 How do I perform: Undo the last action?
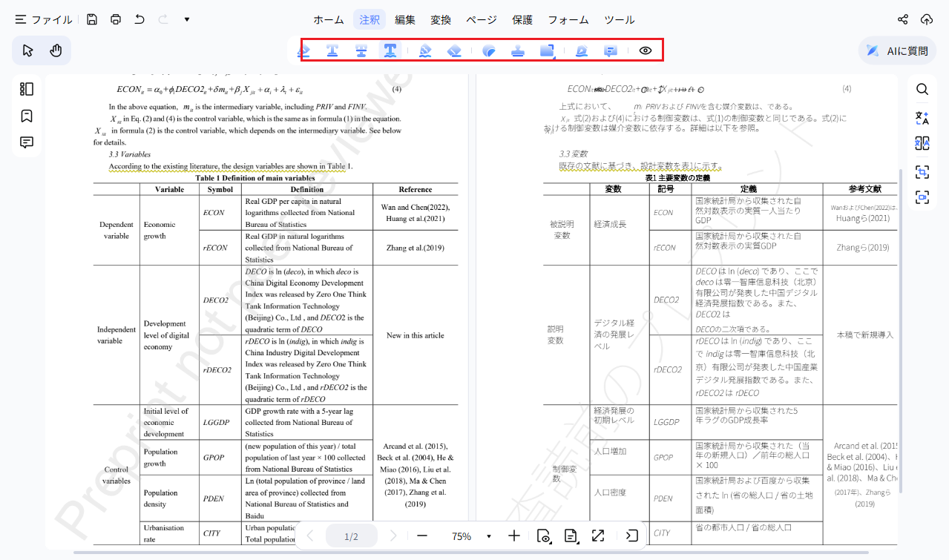pyautogui.click(x=139, y=19)
